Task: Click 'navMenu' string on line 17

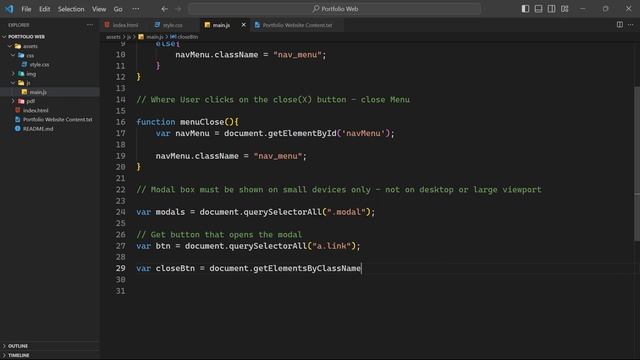Action: tap(363, 133)
